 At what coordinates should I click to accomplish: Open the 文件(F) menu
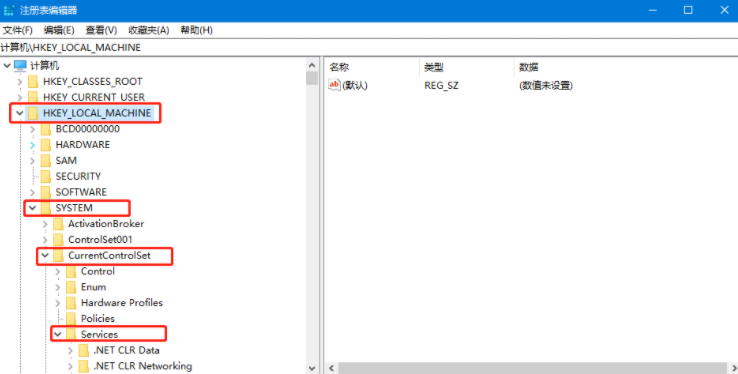tap(17, 30)
